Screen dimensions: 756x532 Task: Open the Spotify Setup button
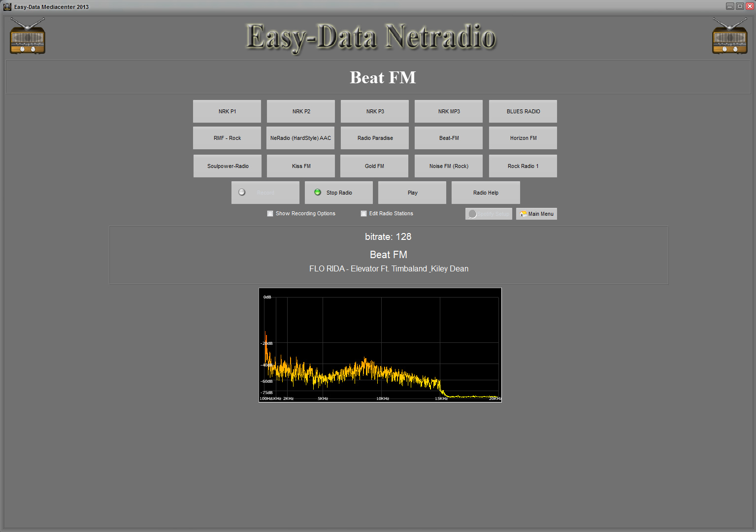pos(489,214)
